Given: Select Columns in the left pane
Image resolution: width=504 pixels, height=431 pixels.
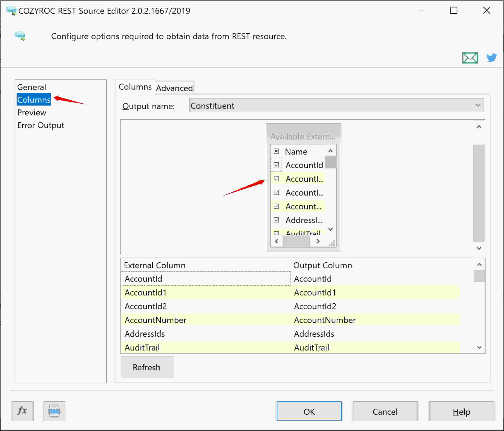Looking at the screenshot, I should 34,100.
